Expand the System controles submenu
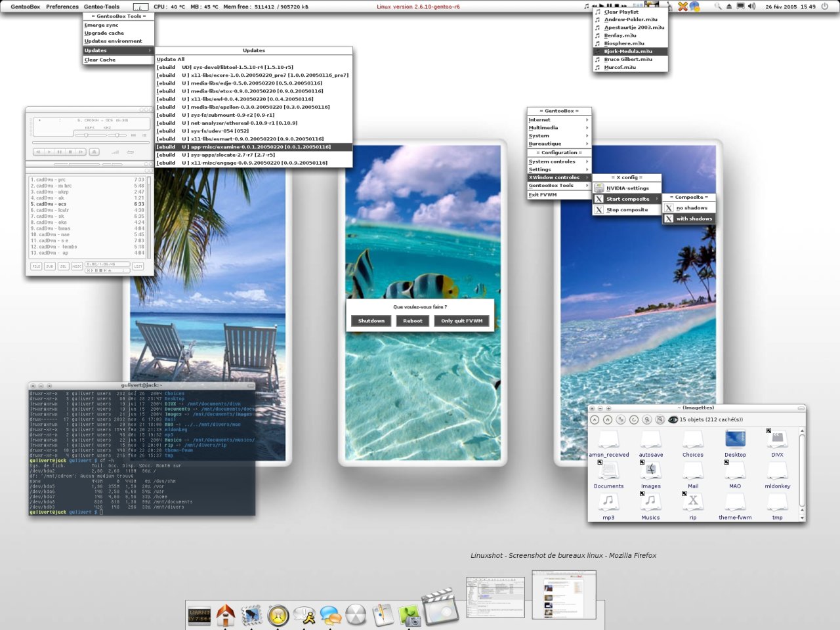This screenshot has height=630, width=840. [x=559, y=161]
